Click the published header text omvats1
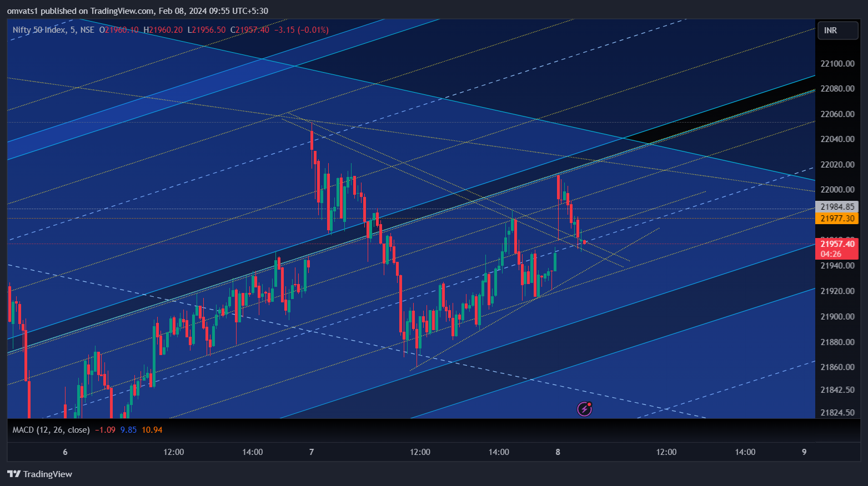The width and height of the screenshot is (868, 486). coord(23,11)
